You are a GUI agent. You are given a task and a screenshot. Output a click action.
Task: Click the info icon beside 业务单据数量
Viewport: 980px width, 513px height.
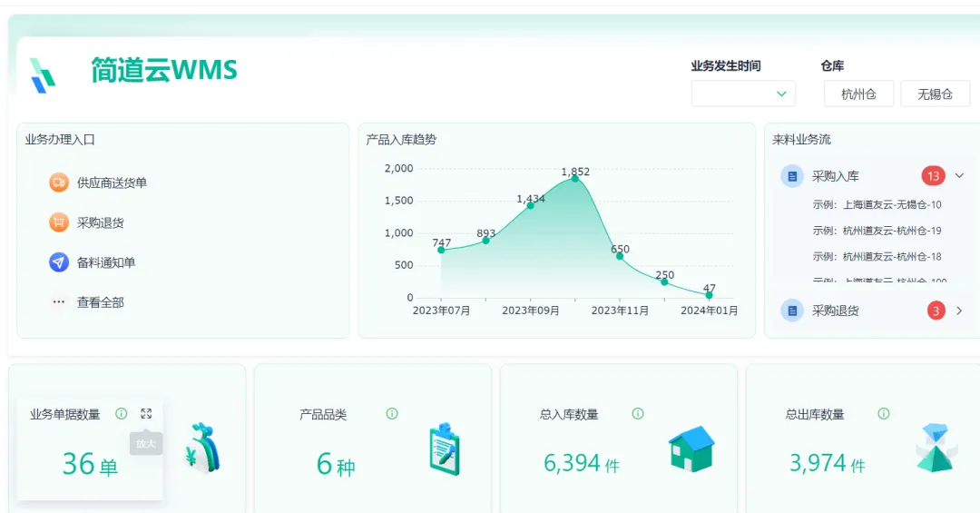coord(122,413)
